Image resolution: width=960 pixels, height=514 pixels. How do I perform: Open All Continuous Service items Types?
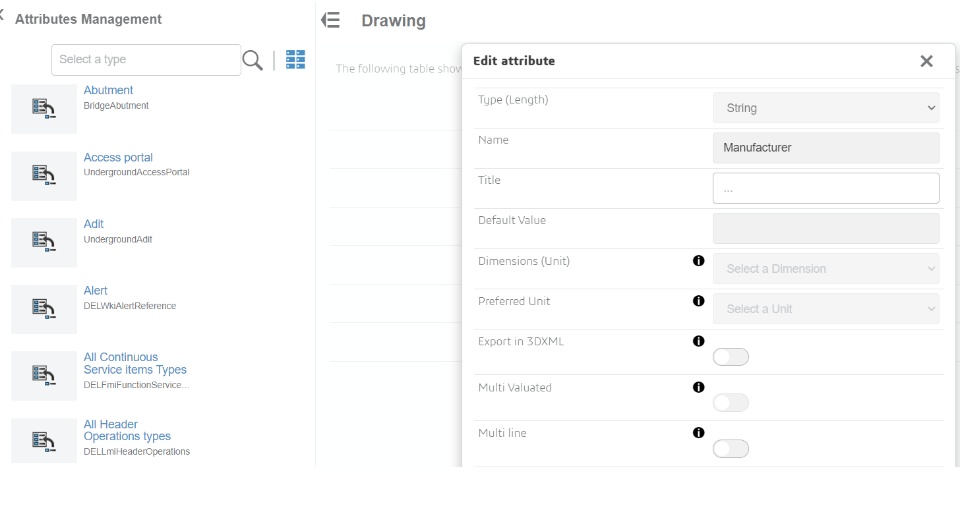tap(134, 364)
